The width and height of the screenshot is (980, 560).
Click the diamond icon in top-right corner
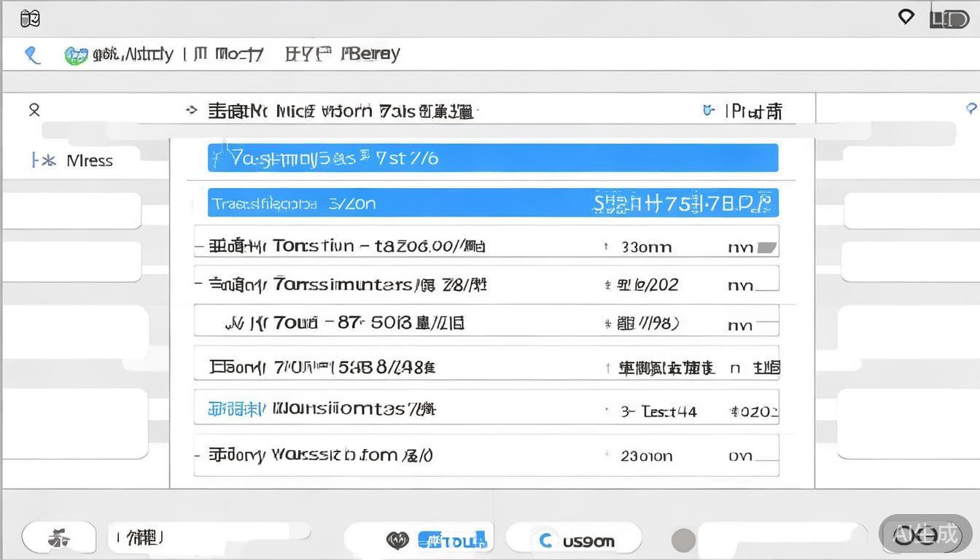click(x=906, y=17)
